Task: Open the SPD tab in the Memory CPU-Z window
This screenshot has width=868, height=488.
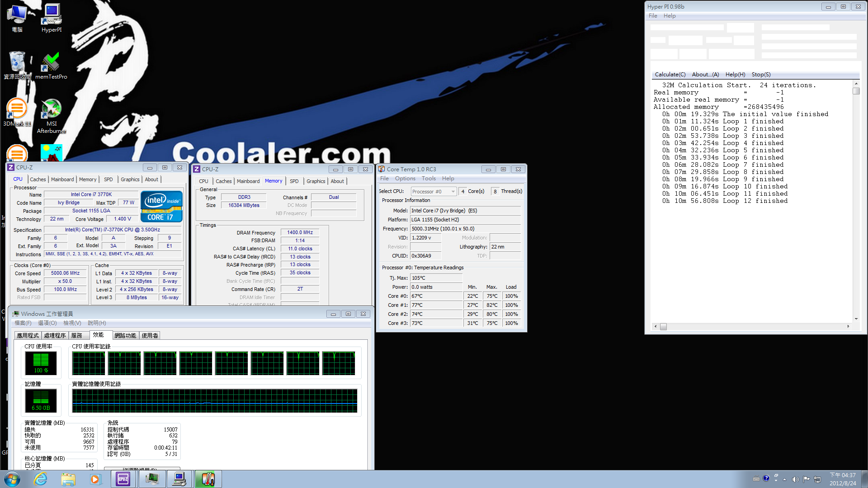Action: click(294, 181)
